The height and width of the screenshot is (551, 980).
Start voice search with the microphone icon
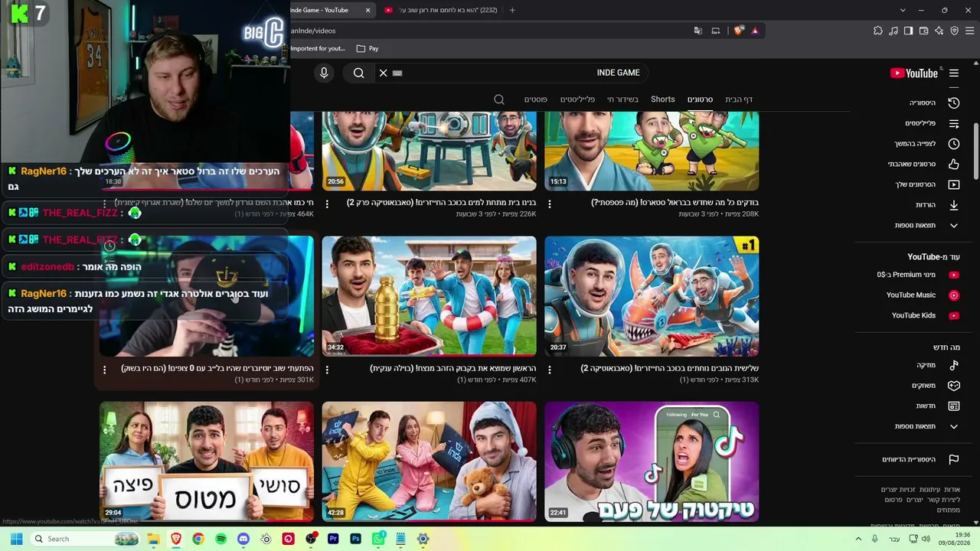pos(324,73)
